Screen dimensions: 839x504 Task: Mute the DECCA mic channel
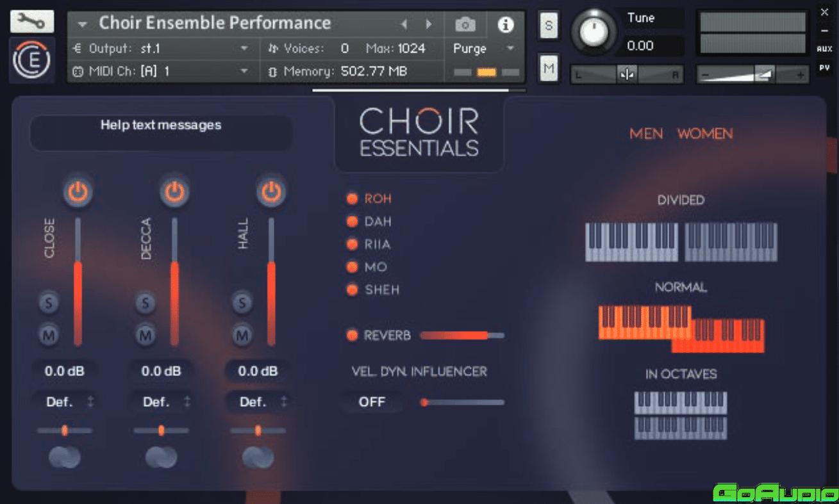pyautogui.click(x=145, y=334)
